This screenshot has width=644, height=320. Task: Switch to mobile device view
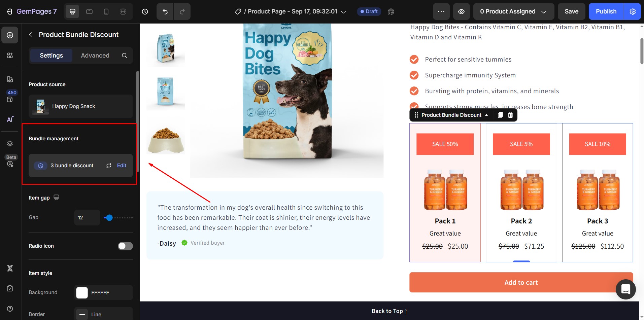(106, 11)
